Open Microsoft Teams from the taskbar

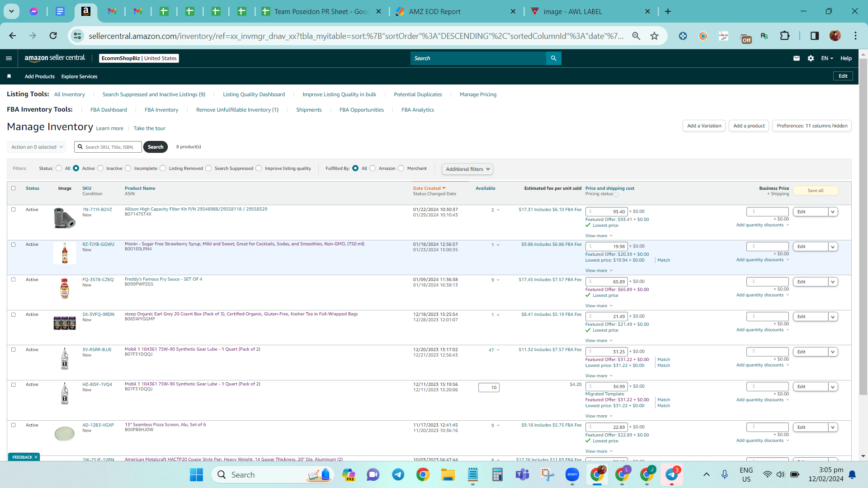(x=522, y=474)
